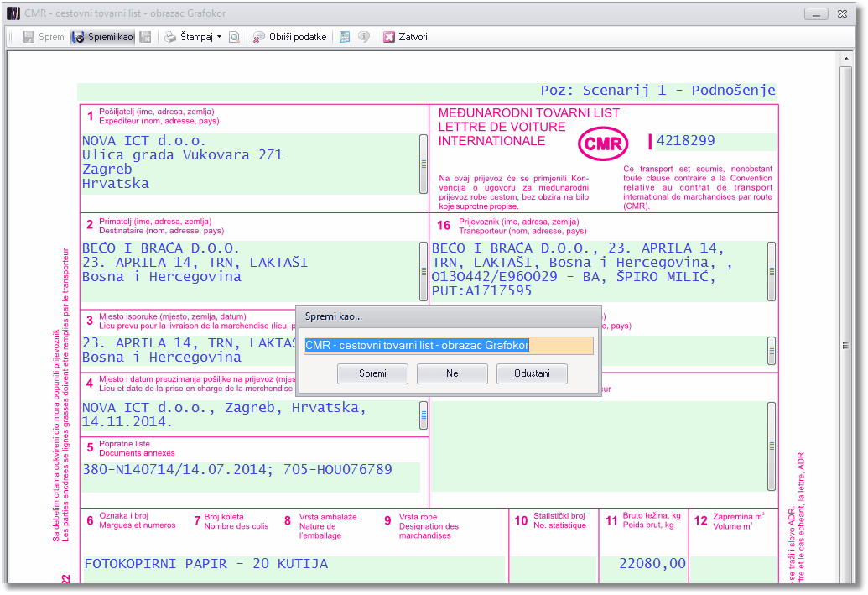Close the CMR window with X

point(843,14)
